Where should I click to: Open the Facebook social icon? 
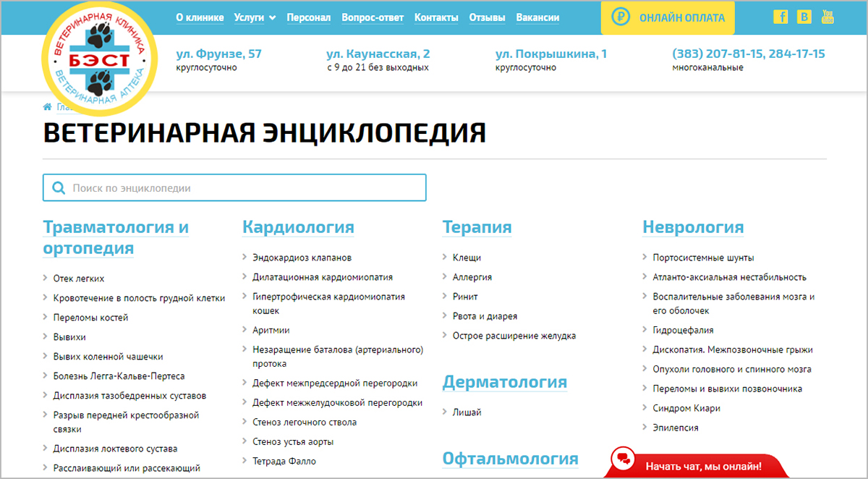click(x=780, y=17)
